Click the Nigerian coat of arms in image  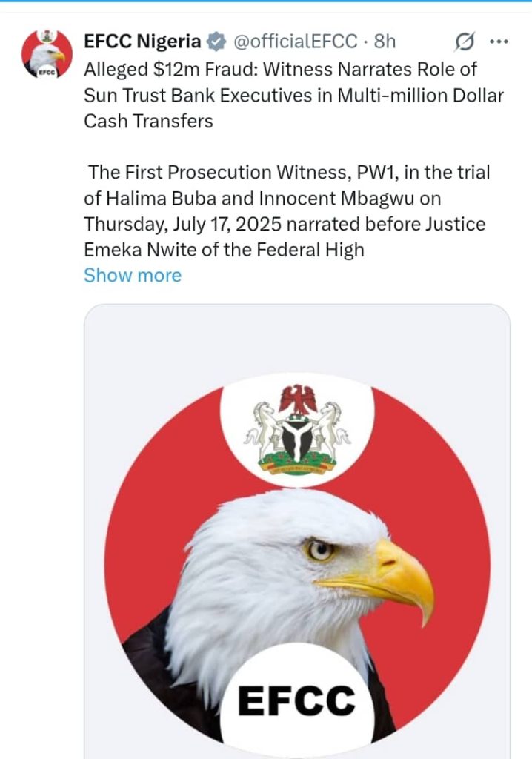297,429
